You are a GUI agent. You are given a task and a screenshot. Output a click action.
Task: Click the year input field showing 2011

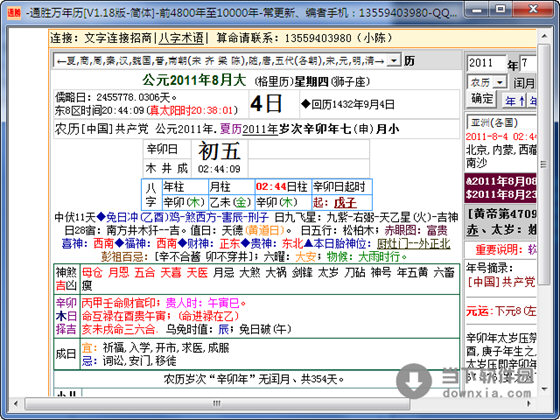pyautogui.click(x=486, y=63)
